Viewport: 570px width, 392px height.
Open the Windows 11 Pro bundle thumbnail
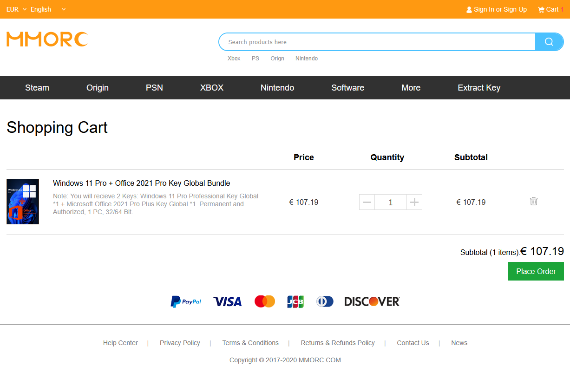tap(23, 202)
